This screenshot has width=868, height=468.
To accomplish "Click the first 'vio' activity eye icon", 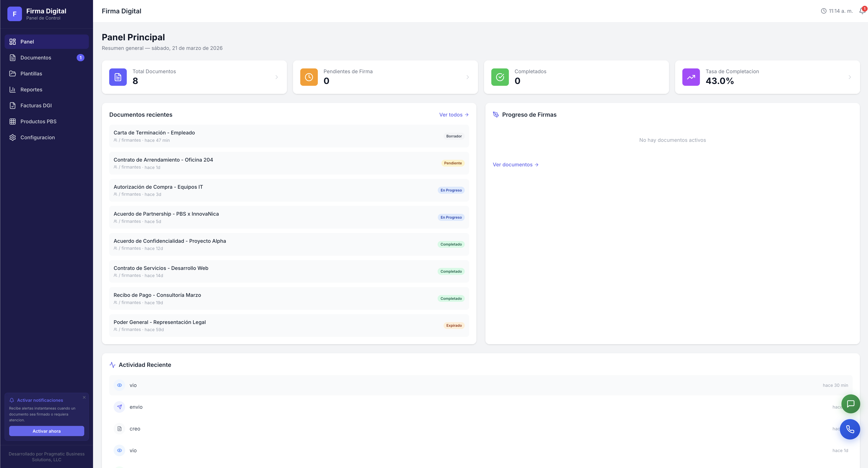I will [x=119, y=385].
